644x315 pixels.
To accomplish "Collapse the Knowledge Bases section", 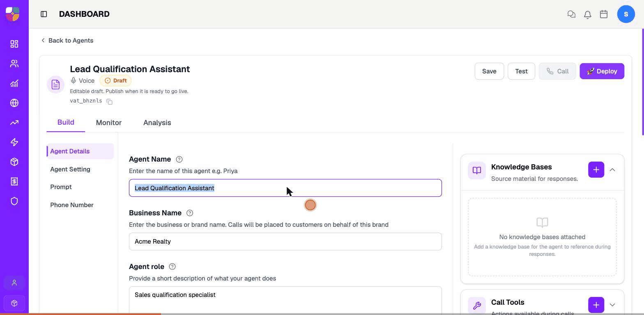I will click(x=612, y=170).
